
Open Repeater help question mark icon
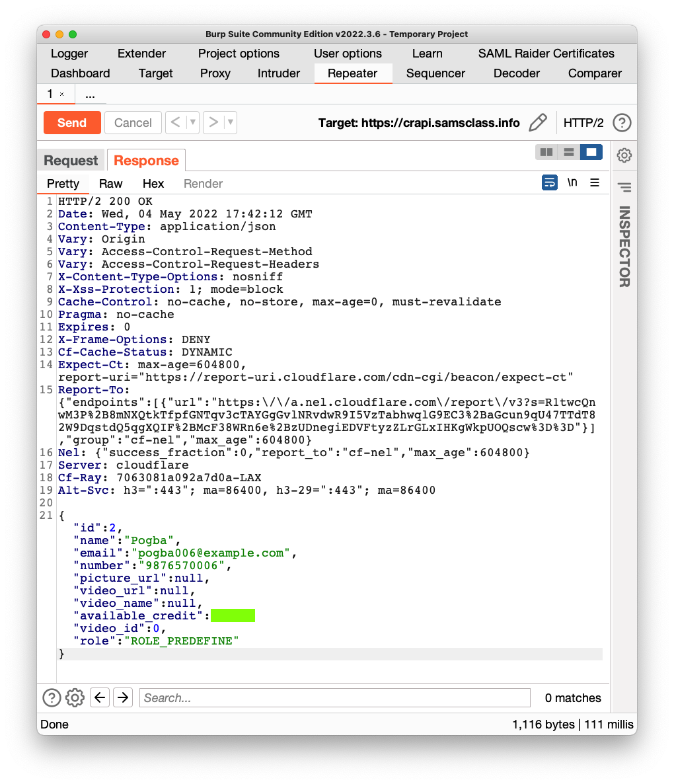coord(622,122)
